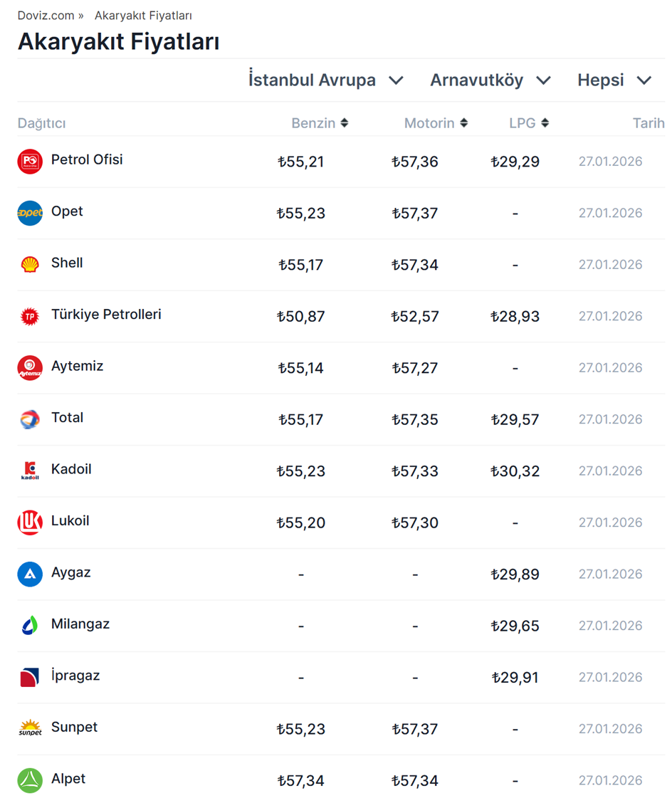Click the Sunpet logo icon
This screenshot has height=798, width=672.
pyautogui.click(x=30, y=728)
